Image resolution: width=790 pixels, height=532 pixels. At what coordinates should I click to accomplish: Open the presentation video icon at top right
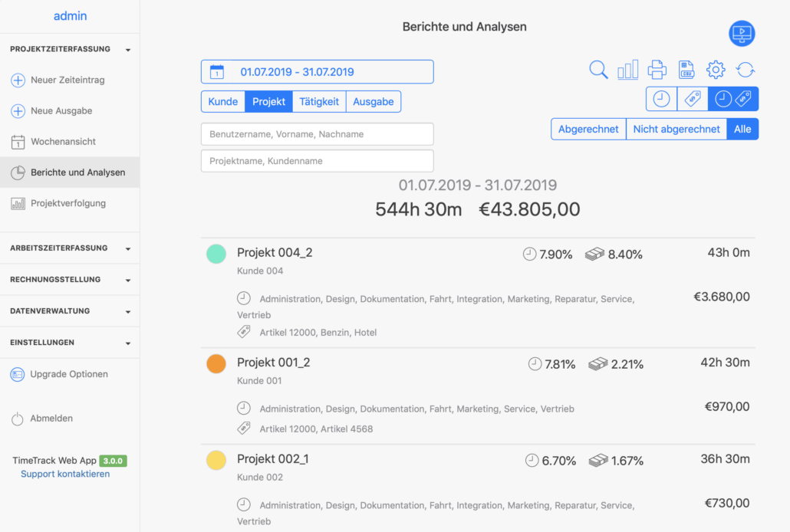(742, 34)
